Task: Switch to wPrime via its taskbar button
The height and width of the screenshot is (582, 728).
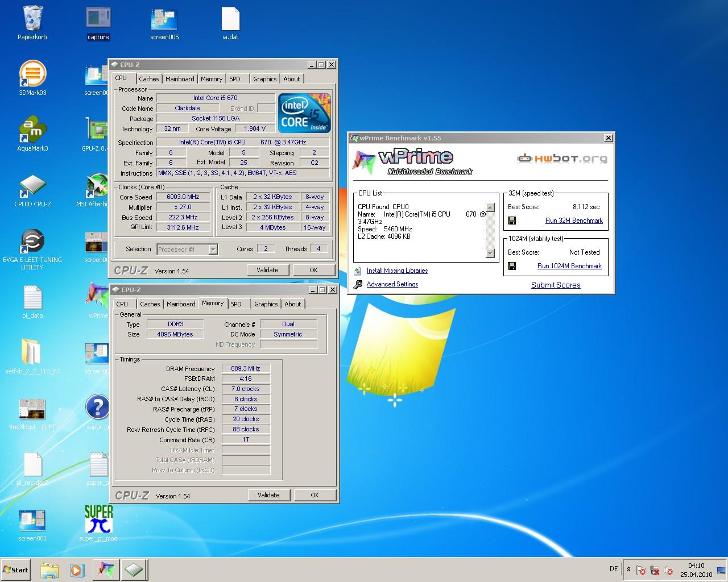Action: (x=105, y=569)
